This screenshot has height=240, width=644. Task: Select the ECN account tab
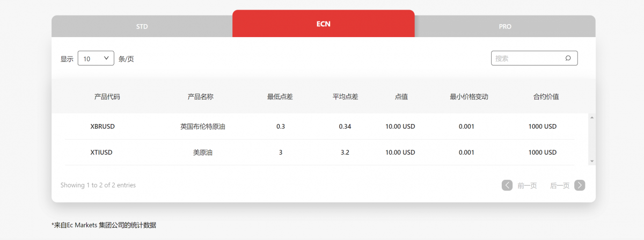323,24
